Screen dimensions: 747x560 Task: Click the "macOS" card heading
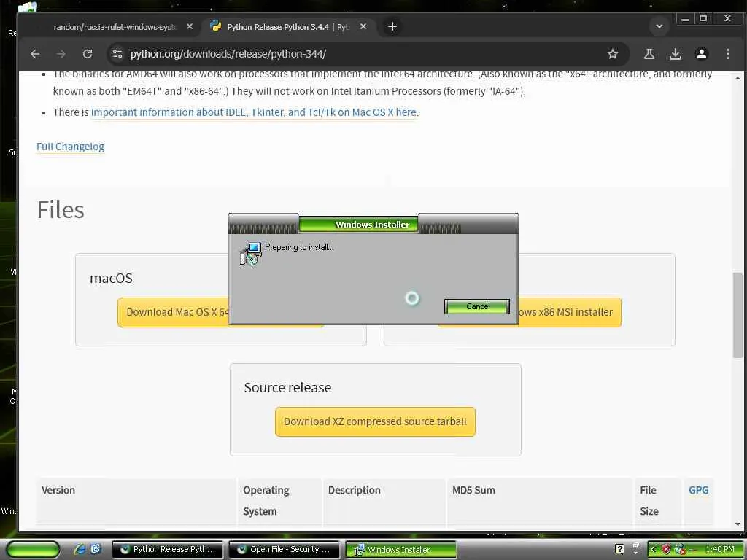coord(111,278)
